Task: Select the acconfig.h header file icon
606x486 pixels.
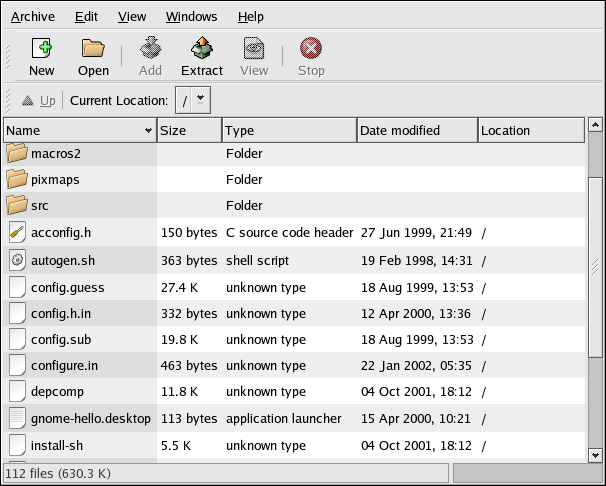Action: 17,233
